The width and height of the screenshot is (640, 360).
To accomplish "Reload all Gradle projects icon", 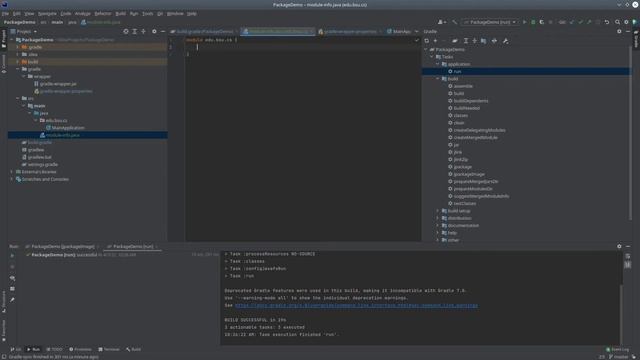I will [x=427, y=41].
